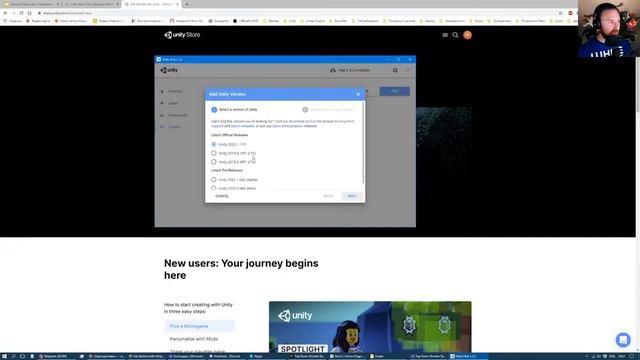Open the Unity Hub taskbar item
This screenshot has width=640, height=360.
click(468, 356)
